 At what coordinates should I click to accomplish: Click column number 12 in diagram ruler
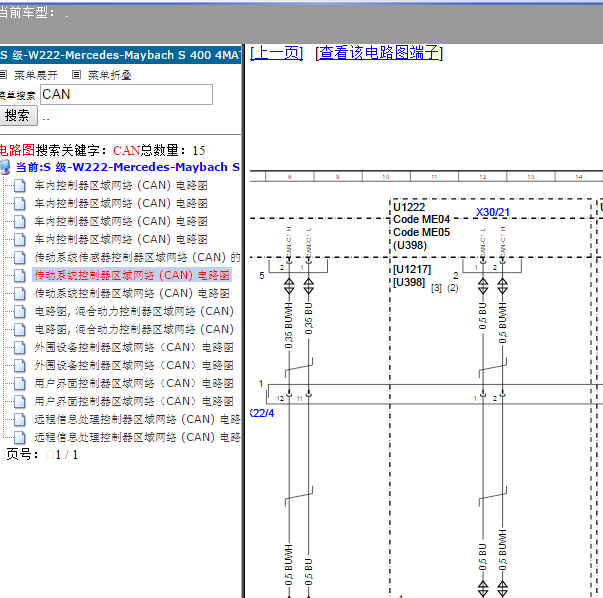[x=483, y=177]
